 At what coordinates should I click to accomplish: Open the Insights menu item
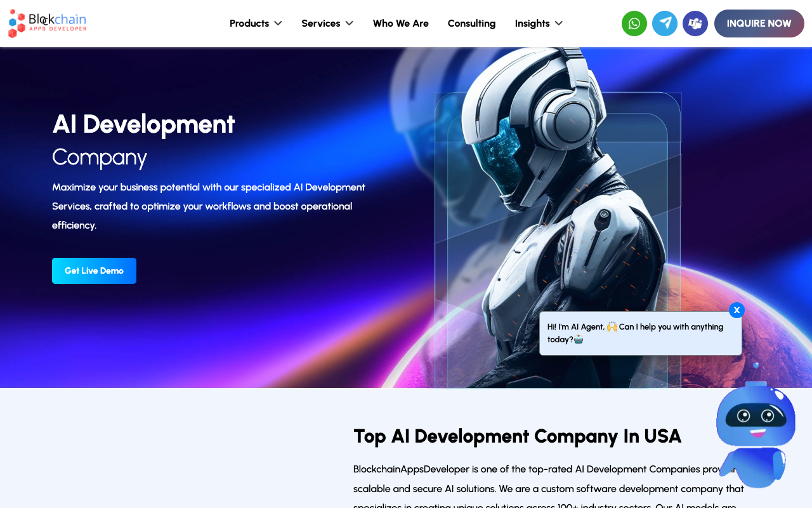point(532,23)
